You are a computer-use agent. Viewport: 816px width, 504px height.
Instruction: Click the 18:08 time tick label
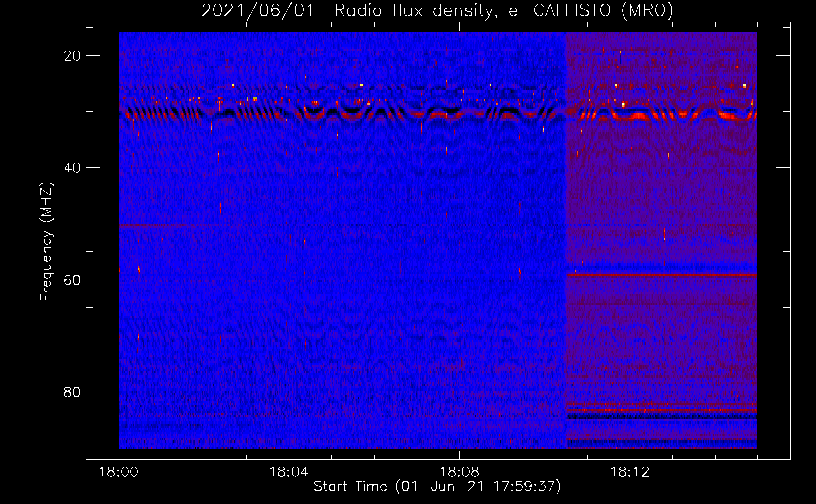point(459,472)
